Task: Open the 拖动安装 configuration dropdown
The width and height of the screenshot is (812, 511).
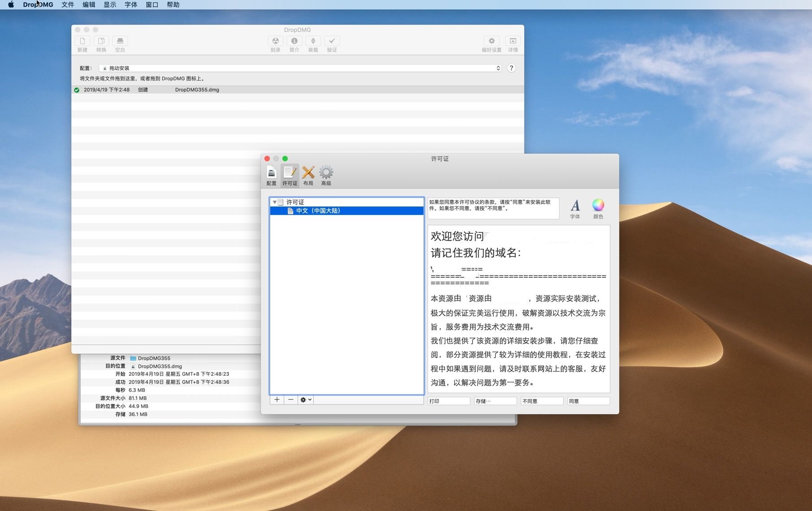Action: (300, 68)
